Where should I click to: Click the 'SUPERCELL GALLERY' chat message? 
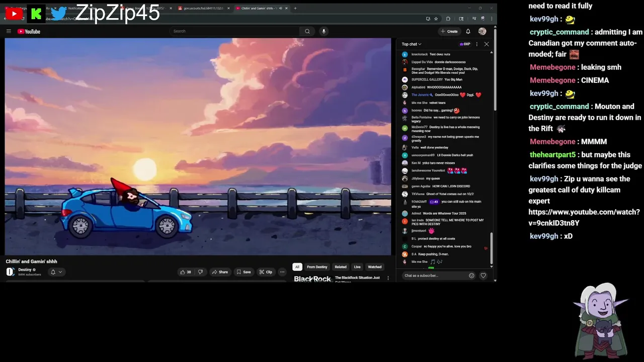pyautogui.click(x=437, y=79)
